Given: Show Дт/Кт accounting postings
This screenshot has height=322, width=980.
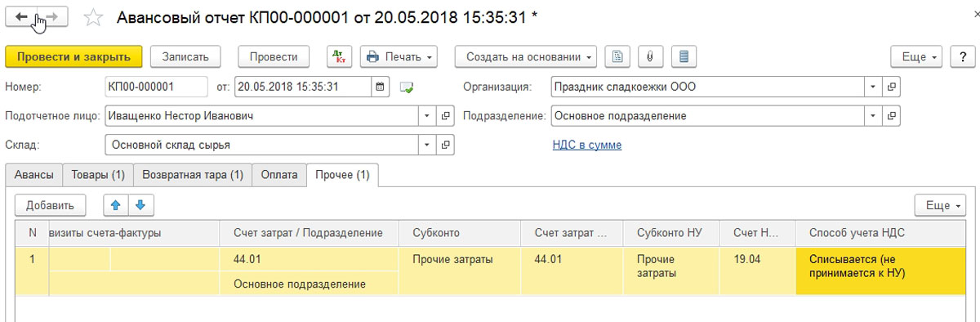Looking at the screenshot, I should [339, 57].
